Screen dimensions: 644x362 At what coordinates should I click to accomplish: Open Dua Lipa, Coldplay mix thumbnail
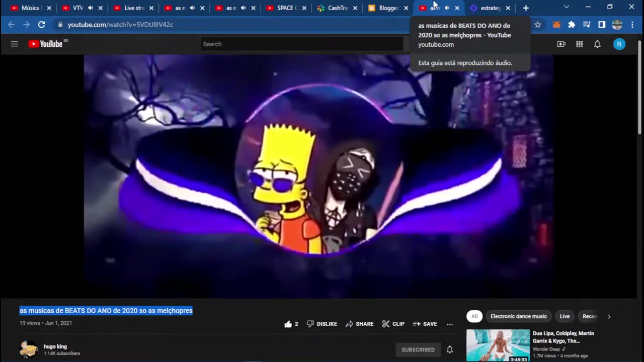coord(498,345)
